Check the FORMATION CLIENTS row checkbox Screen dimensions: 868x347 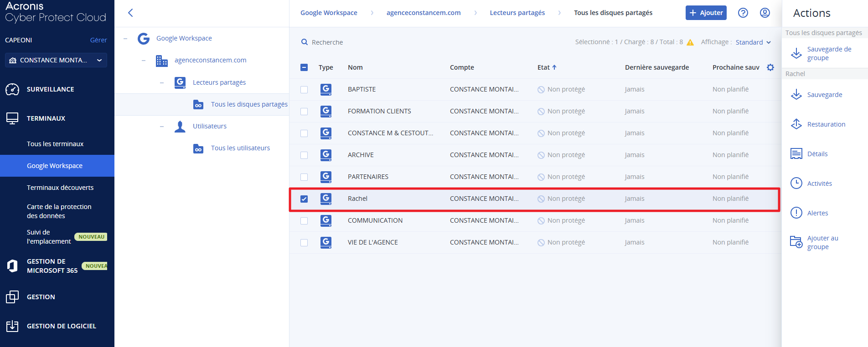(x=304, y=112)
